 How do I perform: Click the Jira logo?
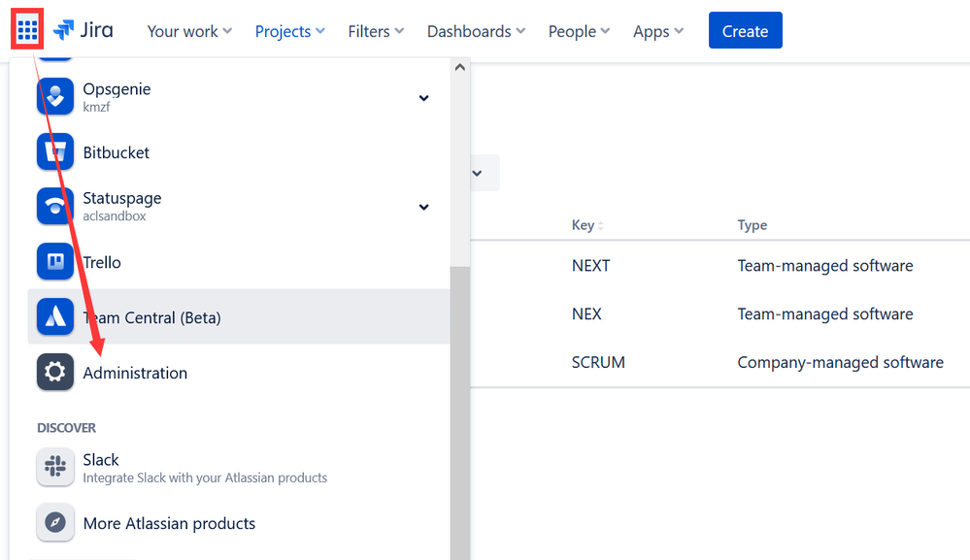pyautogui.click(x=83, y=30)
